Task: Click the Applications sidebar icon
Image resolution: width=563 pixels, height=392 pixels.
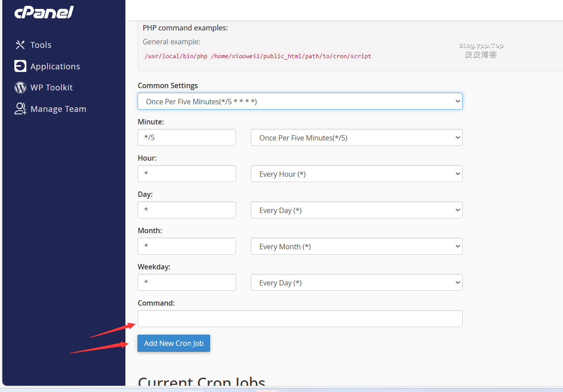Action: coord(20,66)
